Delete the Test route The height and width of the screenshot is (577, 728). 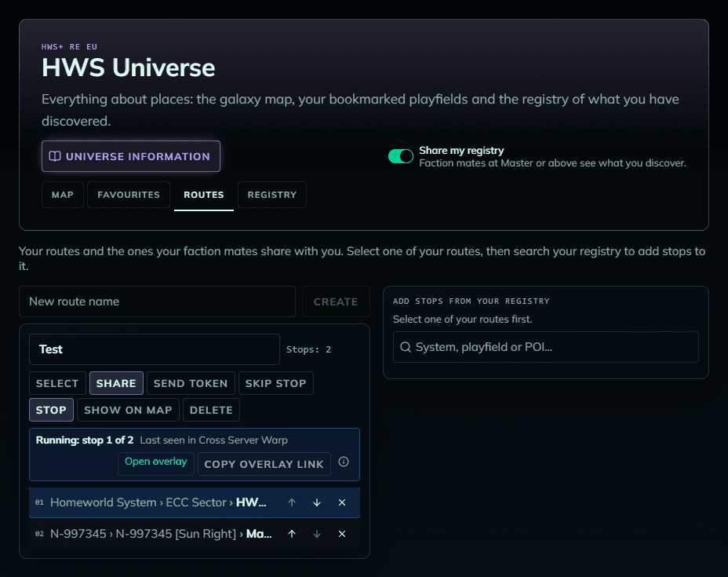click(x=211, y=410)
